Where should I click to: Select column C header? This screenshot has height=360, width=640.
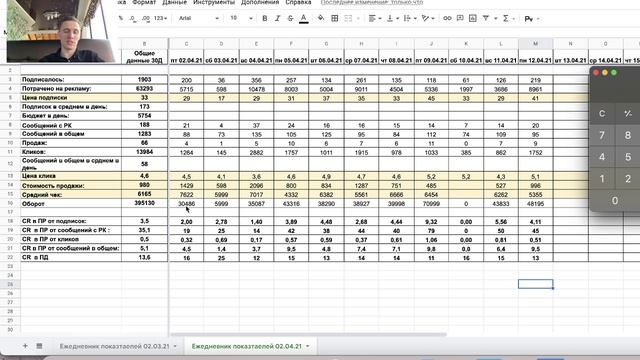pos(186,44)
